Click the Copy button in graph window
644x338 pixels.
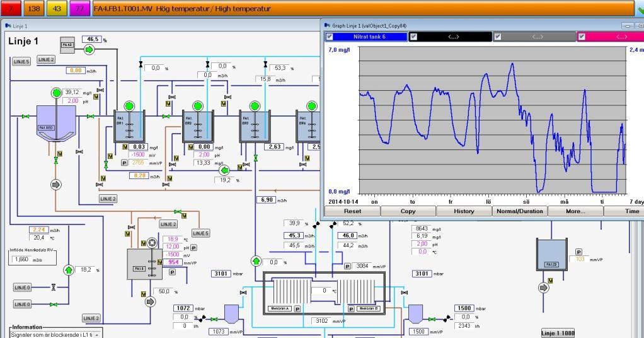[408, 211]
